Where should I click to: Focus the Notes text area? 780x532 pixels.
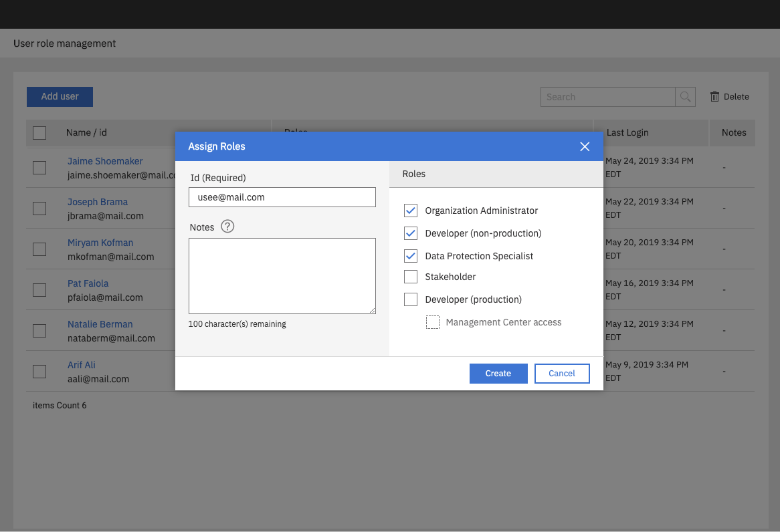click(282, 275)
